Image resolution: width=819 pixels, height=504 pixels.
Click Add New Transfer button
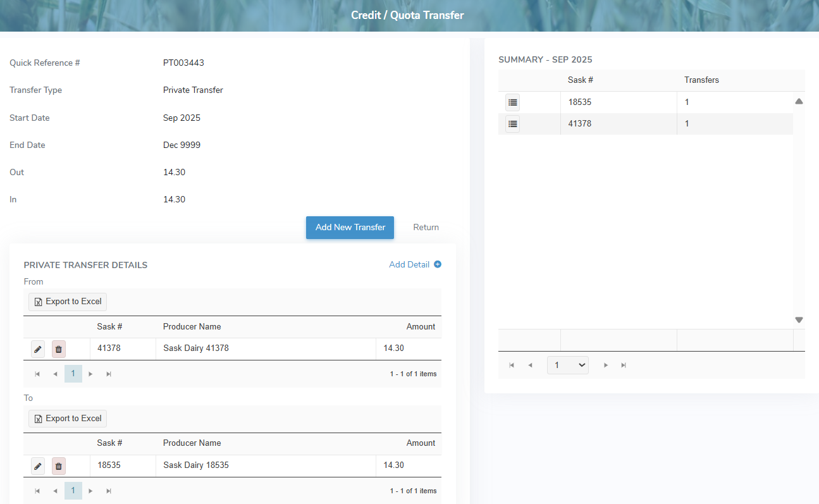[350, 228]
